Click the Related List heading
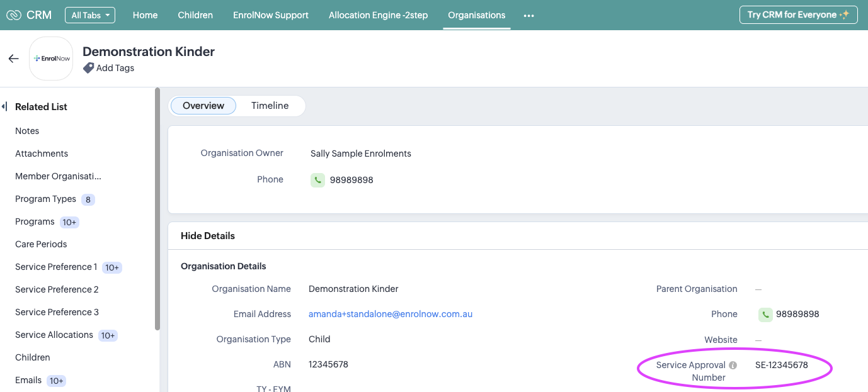This screenshot has width=868, height=392. [41, 106]
